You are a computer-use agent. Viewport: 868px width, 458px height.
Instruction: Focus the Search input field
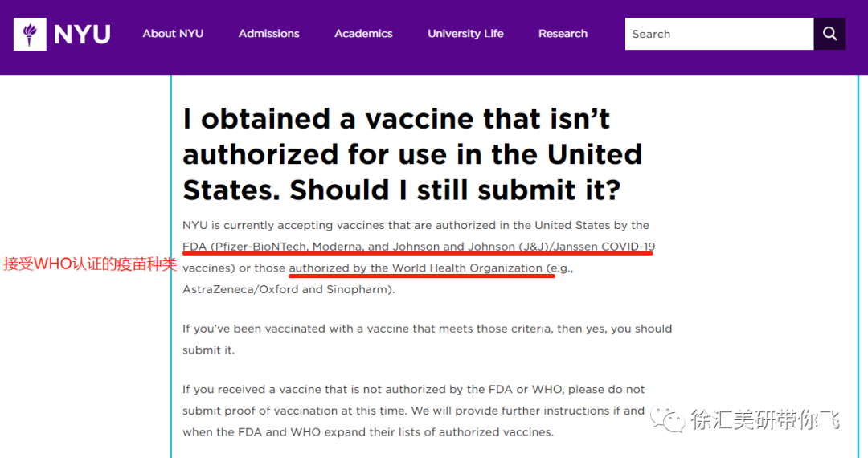tap(719, 35)
